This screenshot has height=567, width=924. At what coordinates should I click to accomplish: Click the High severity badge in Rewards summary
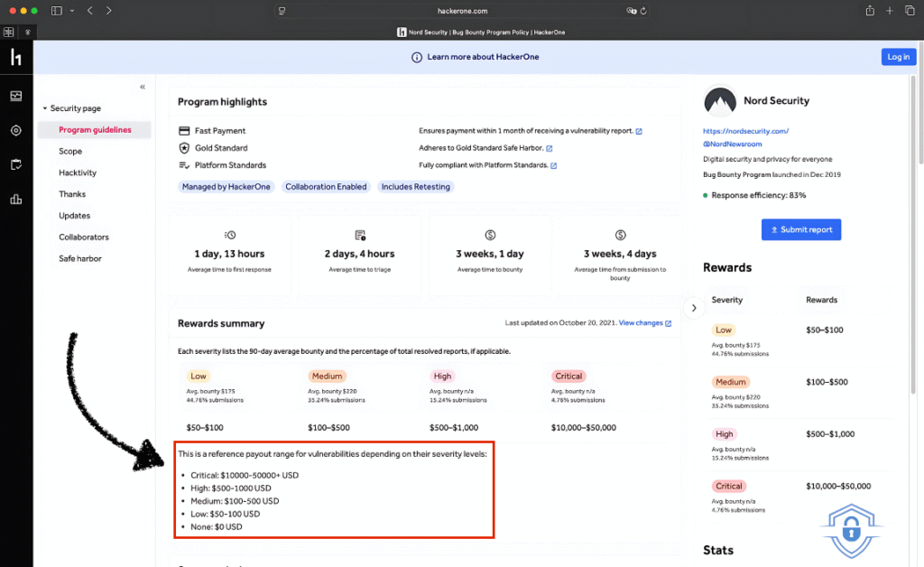pos(442,376)
